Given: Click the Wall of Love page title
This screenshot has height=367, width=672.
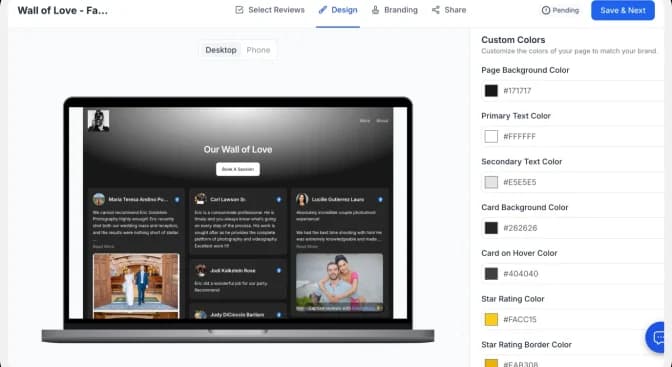Looking at the screenshot, I should click(x=63, y=11).
